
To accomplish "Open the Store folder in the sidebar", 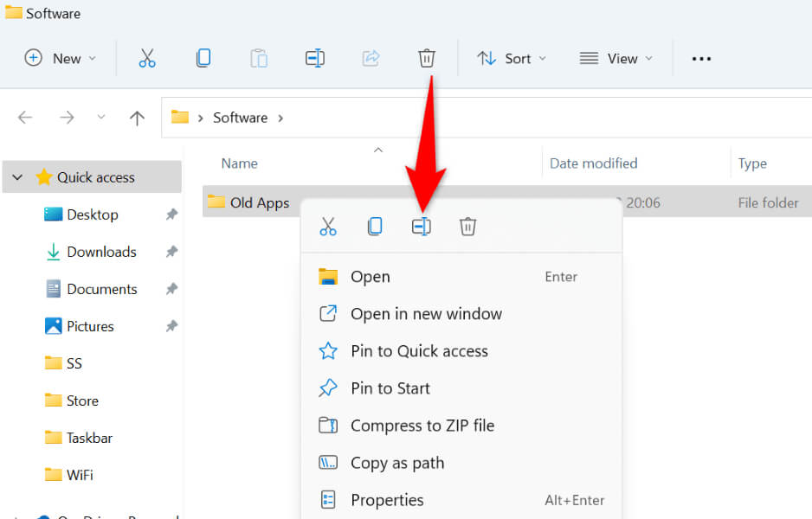I will click(72, 400).
